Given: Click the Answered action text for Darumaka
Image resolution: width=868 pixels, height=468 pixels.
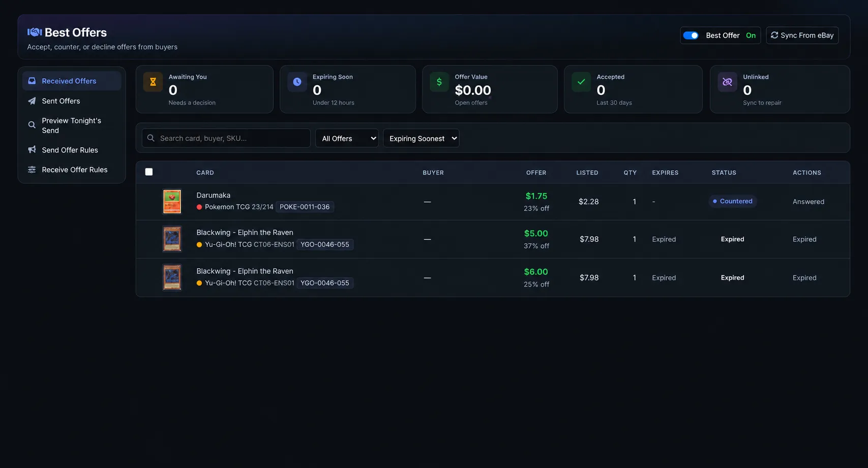Looking at the screenshot, I should [809, 202].
